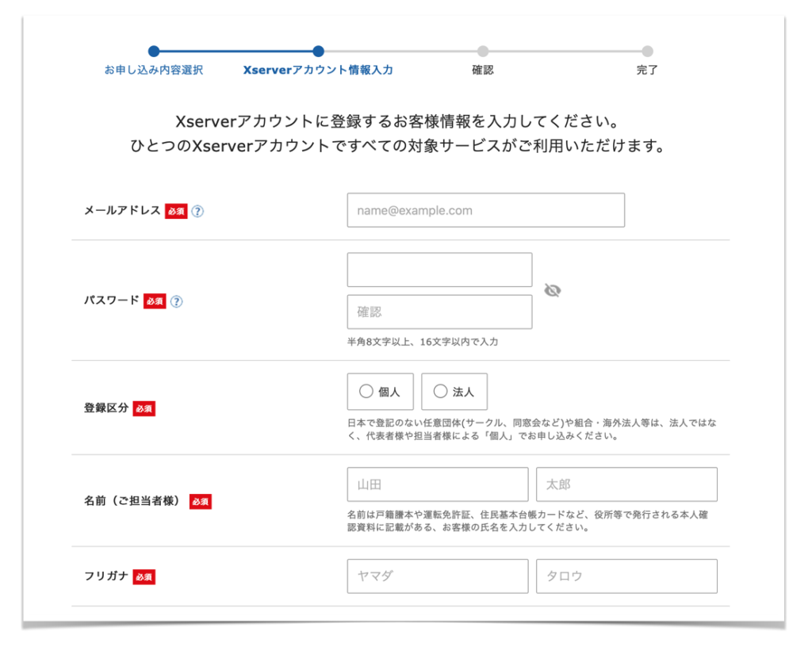Click the パスワード field label
The height and width of the screenshot is (647, 812).
click(x=111, y=301)
